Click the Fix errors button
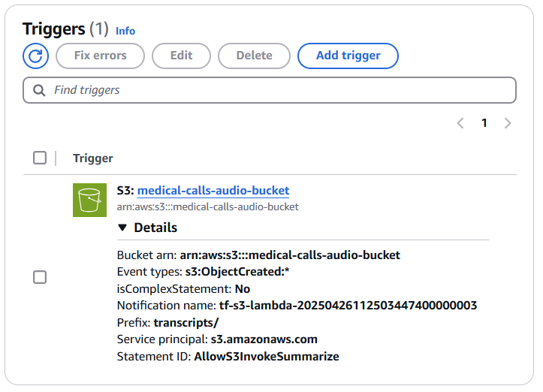Viewport: 543px width, 392px height. pyautogui.click(x=100, y=56)
